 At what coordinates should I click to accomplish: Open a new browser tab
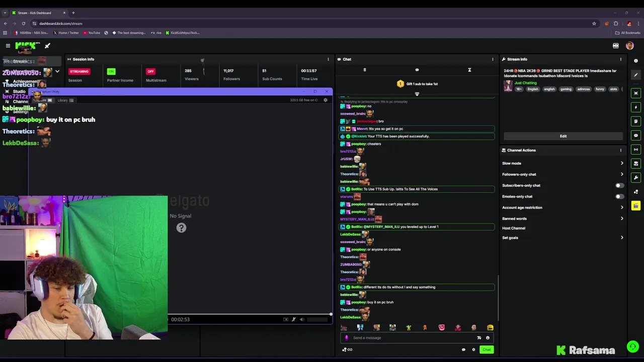(73, 13)
